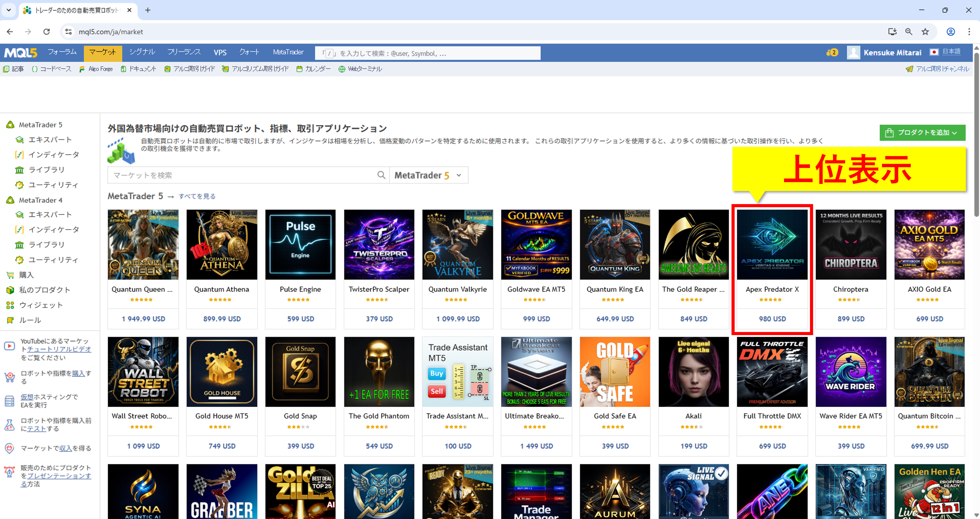The image size is (980, 519).
Task: Click the top site search field
Action: coord(428,53)
